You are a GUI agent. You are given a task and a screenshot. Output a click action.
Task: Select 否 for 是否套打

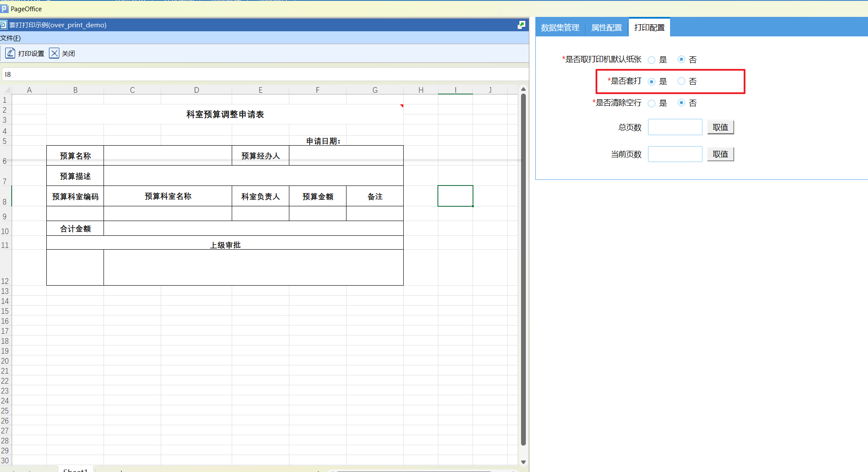pos(681,81)
